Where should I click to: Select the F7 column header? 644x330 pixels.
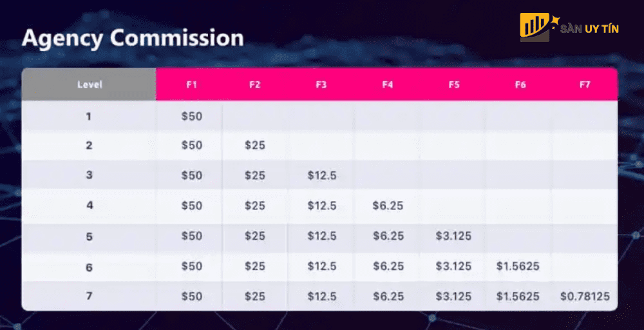(585, 84)
